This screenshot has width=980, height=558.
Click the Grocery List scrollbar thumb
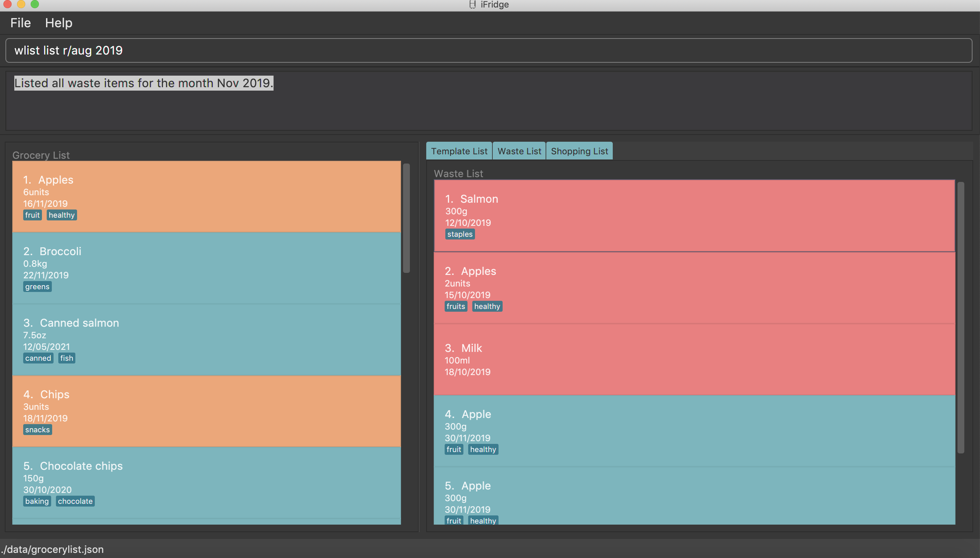pyautogui.click(x=406, y=218)
